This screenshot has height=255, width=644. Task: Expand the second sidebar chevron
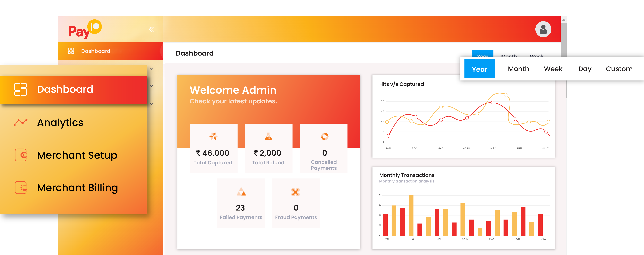pos(151,86)
